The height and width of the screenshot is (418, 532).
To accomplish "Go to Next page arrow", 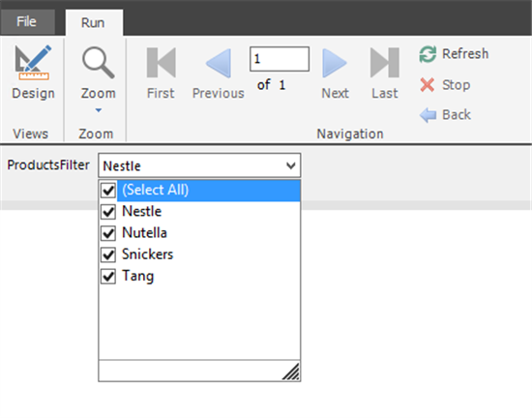I will click(335, 63).
